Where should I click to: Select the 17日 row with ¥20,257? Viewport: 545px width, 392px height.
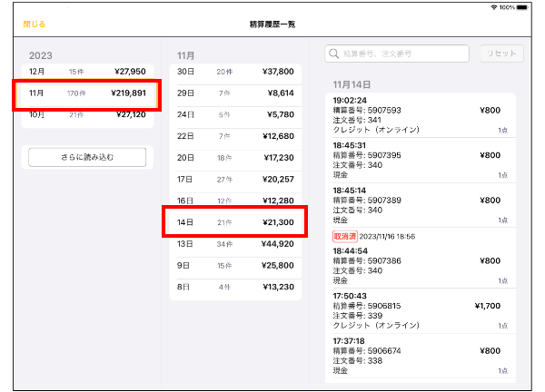click(x=235, y=179)
